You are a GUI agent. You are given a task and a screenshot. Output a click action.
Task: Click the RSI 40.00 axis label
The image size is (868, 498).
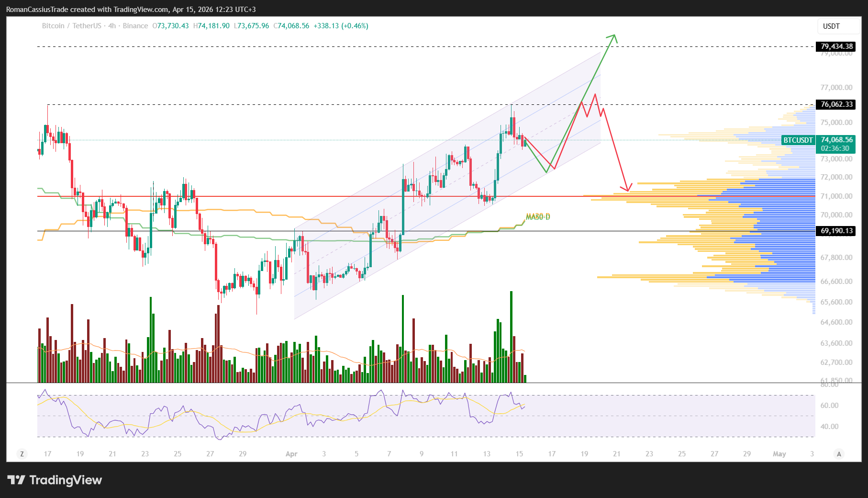[829, 427]
